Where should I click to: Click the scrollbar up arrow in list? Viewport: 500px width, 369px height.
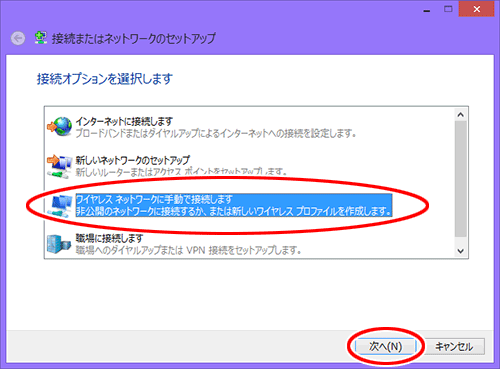point(461,115)
